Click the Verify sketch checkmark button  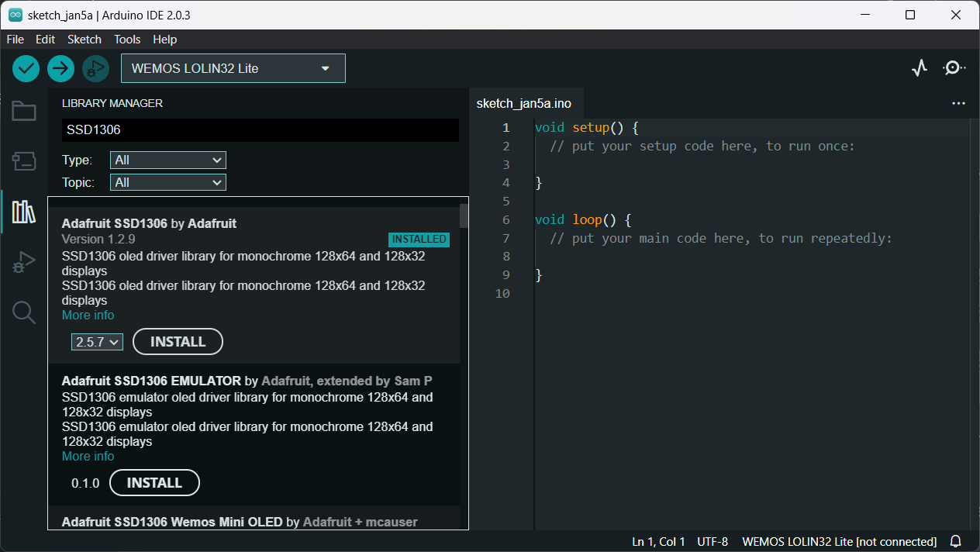[x=26, y=68]
